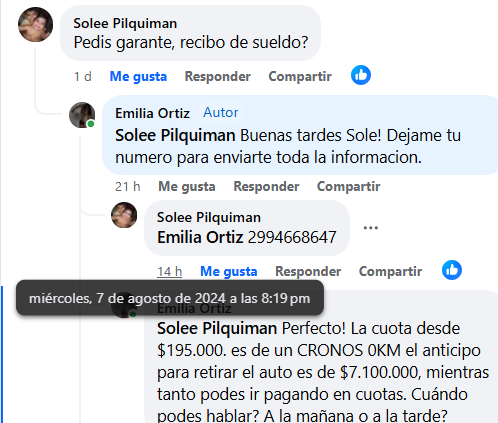Open the Solee Pilquiman name on top comment
Viewport: 498px width, 423px height.
point(125,23)
